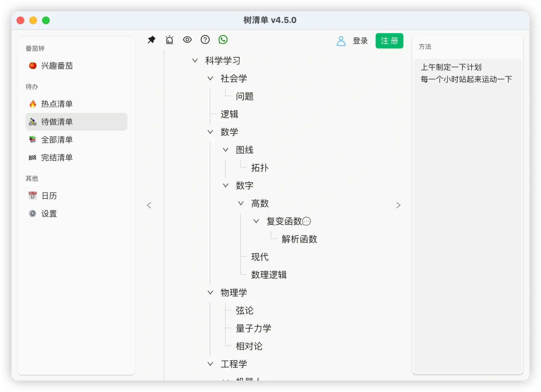Viewport: 541px width, 392px height.
Task: Collapse the 工程学 tree node
Action: point(210,364)
